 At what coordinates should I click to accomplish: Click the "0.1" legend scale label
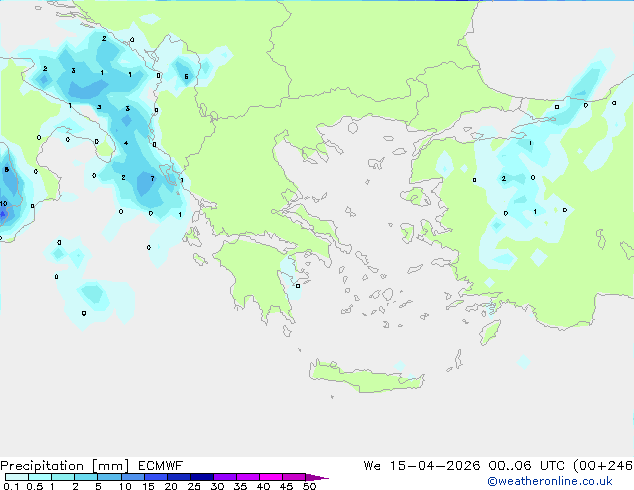pos(11,486)
